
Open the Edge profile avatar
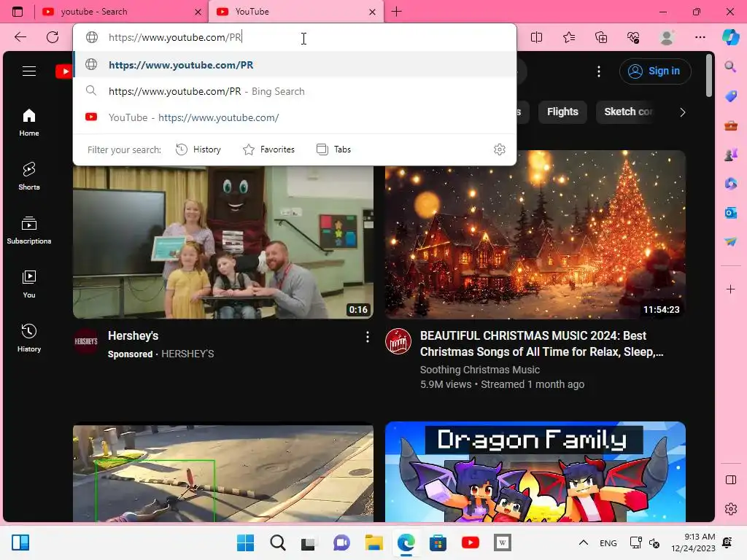(667, 37)
